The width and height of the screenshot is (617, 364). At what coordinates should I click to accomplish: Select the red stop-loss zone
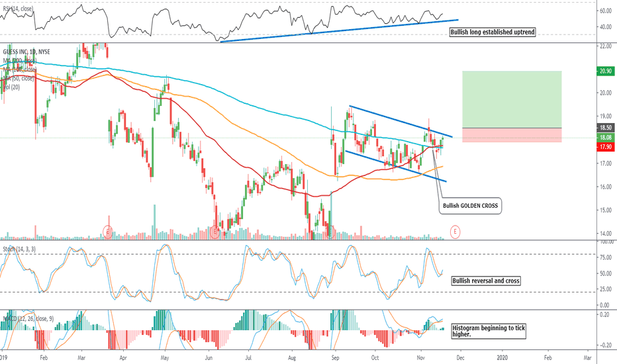[x=512, y=135]
